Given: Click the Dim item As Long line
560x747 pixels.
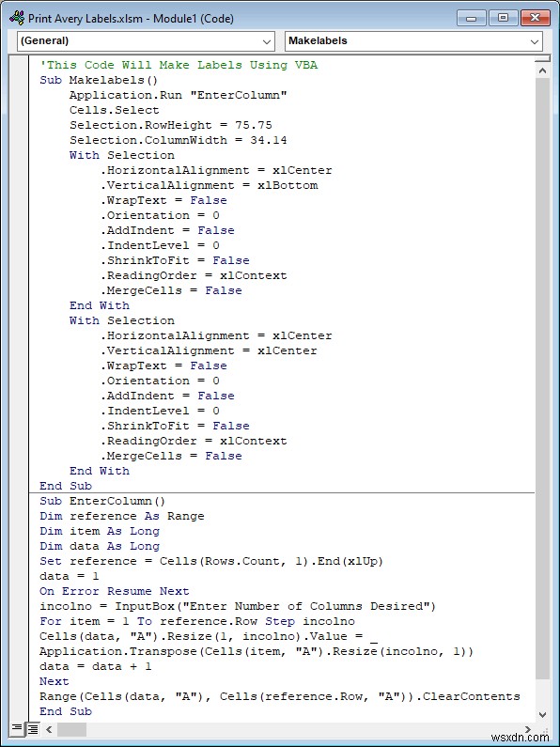Looking at the screenshot, I should (x=100, y=531).
